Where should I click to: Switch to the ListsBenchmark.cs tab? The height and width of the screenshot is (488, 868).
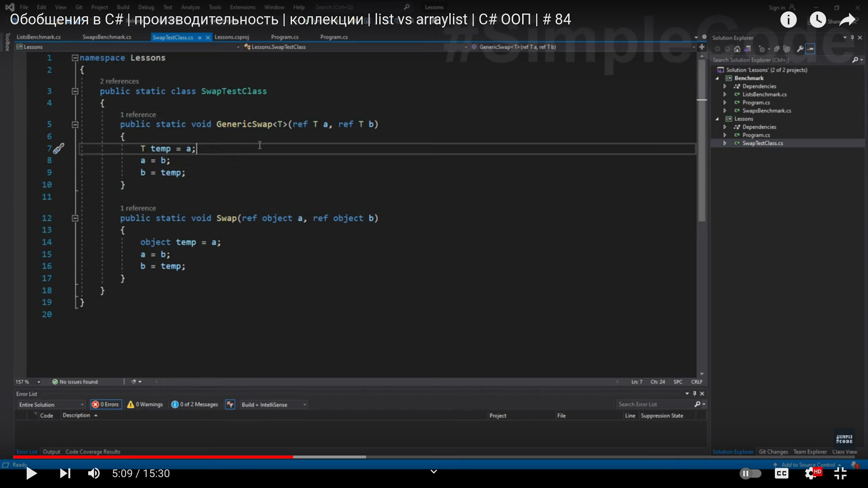pyautogui.click(x=38, y=37)
